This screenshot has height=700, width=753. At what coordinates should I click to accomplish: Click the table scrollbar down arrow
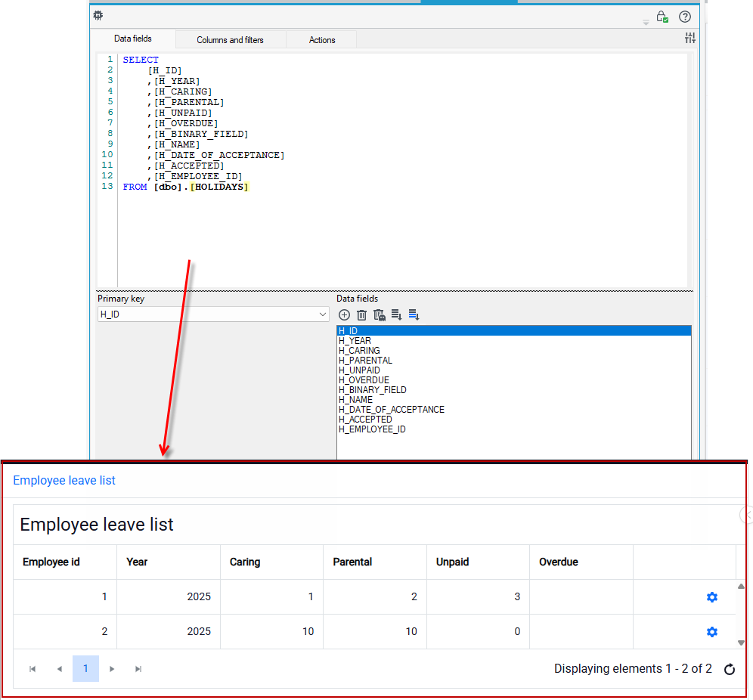[x=741, y=643]
